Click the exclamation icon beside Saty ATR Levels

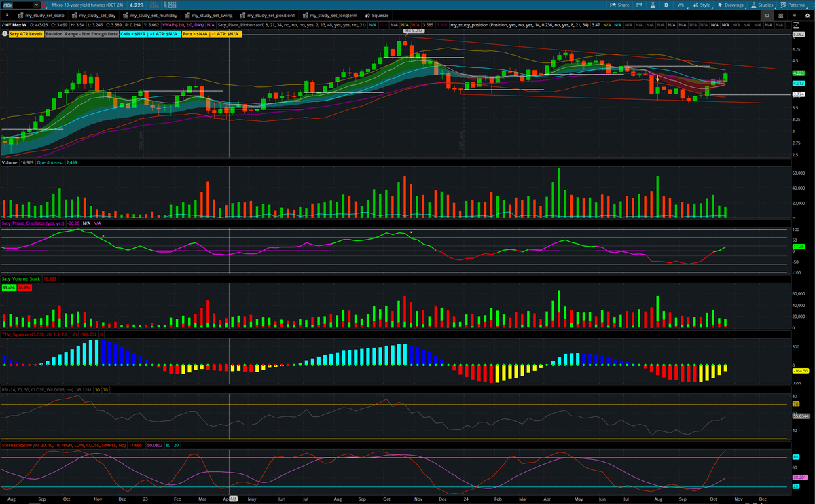click(5, 33)
